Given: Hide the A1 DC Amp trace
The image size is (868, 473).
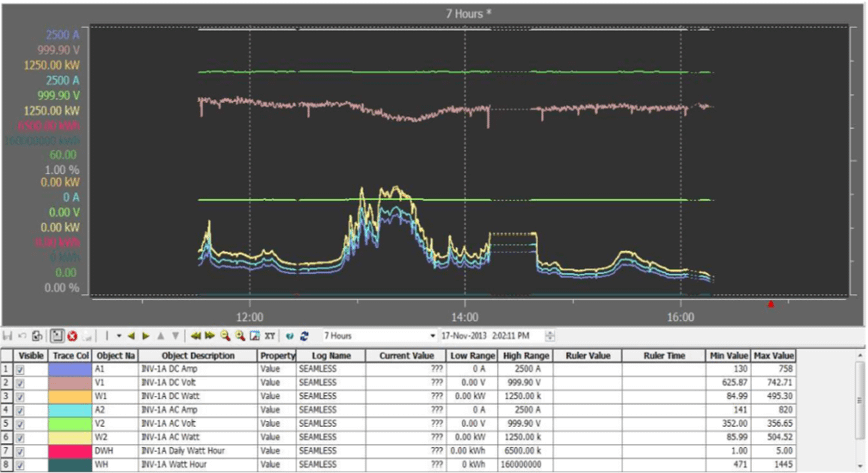Looking at the screenshot, I should point(20,368).
